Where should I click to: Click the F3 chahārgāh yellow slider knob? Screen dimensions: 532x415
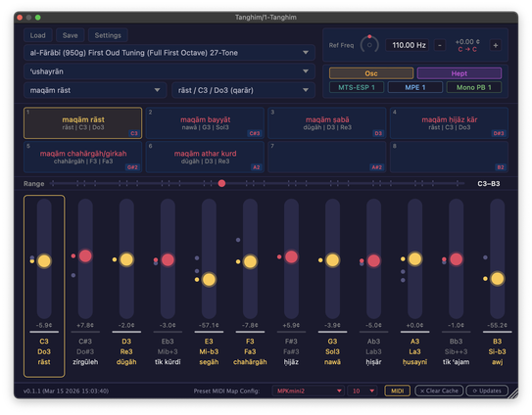pos(250,261)
